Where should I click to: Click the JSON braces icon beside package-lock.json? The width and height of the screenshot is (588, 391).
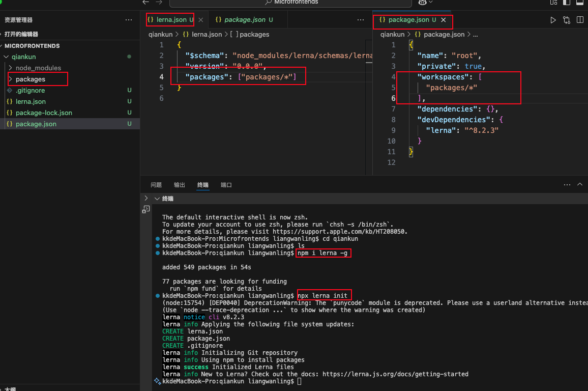pos(10,113)
